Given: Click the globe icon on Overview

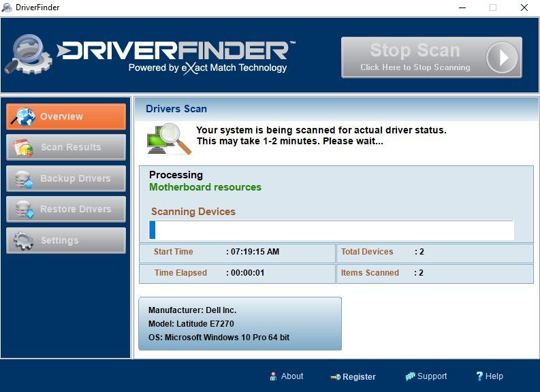Looking at the screenshot, I should 23,116.
